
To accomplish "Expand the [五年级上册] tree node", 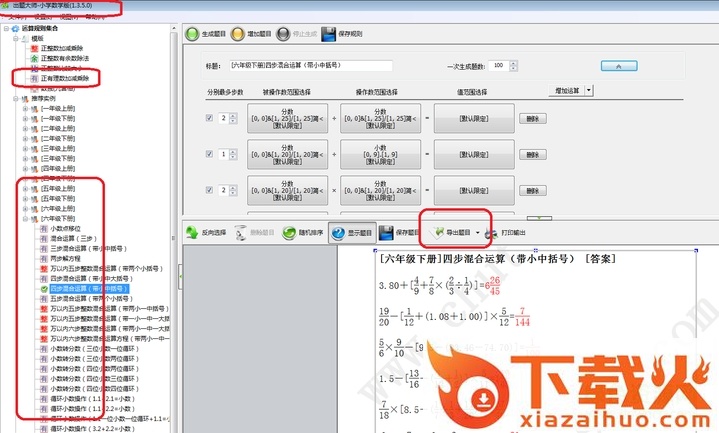I will (x=26, y=189).
